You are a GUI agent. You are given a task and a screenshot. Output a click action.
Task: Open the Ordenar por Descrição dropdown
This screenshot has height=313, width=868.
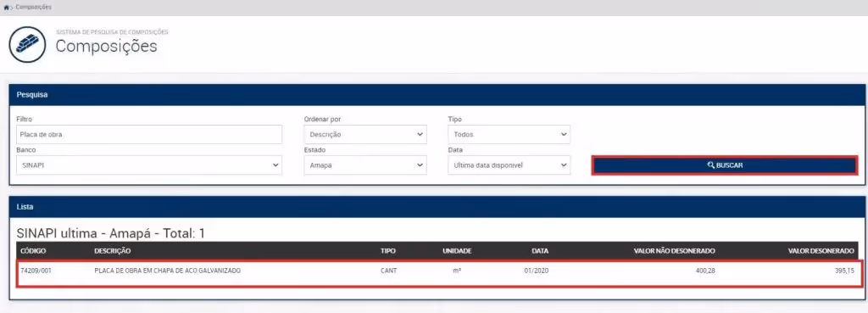pos(365,135)
